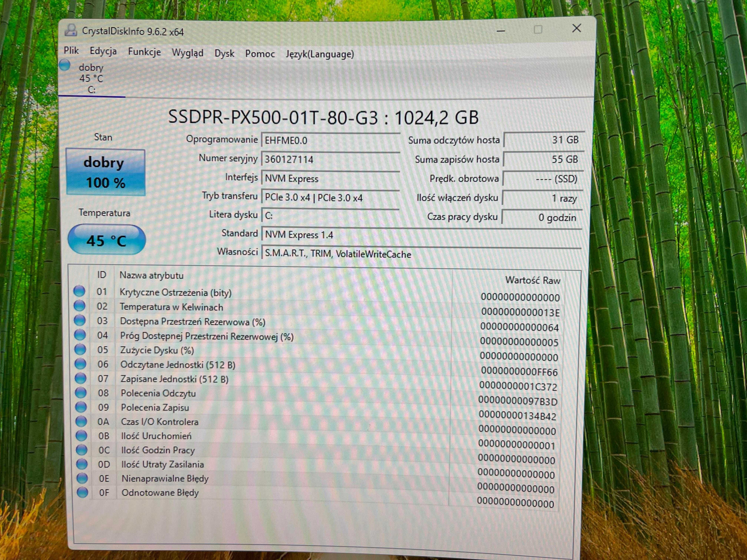Click the Tryb transferu PCIe 3.0 x4 field
This screenshot has height=560, width=747.
click(x=330, y=197)
